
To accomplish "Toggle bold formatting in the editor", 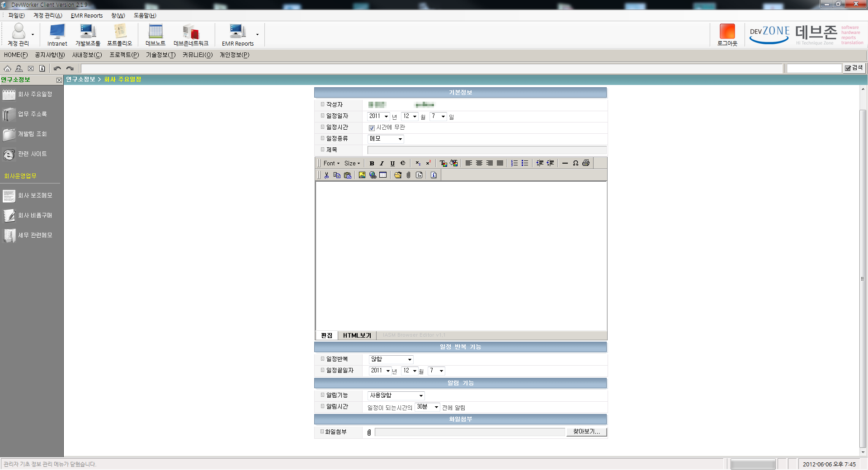I will [x=372, y=163].
